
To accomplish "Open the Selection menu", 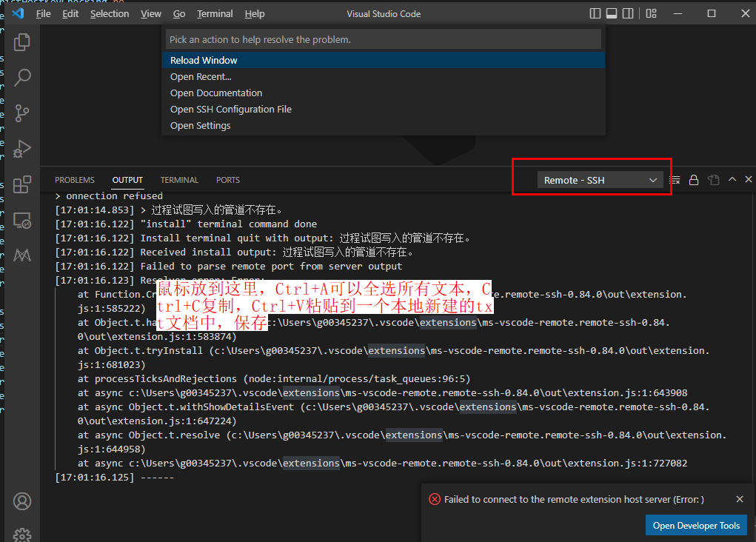I will coord(110,13).
